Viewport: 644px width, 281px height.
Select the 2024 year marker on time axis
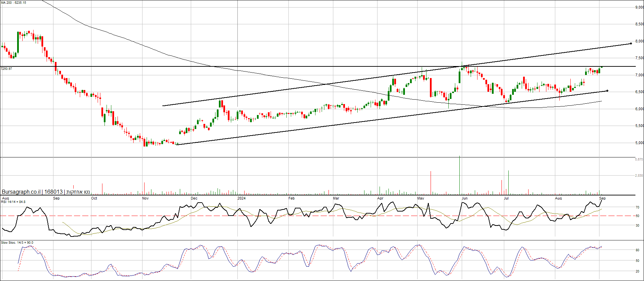(x=241, y=198)
